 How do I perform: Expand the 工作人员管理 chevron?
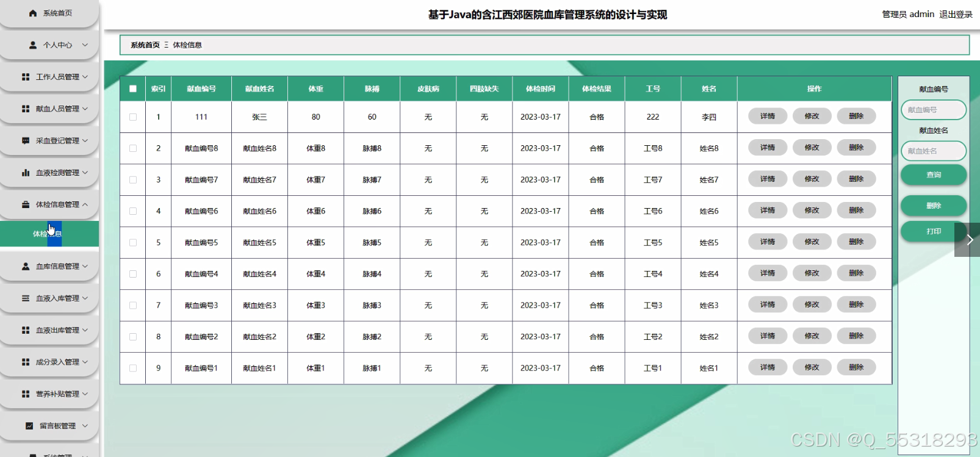click(85, 77)
